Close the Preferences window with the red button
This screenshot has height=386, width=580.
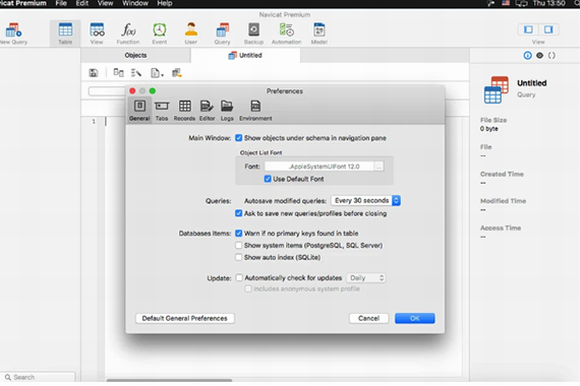[132, 91]
